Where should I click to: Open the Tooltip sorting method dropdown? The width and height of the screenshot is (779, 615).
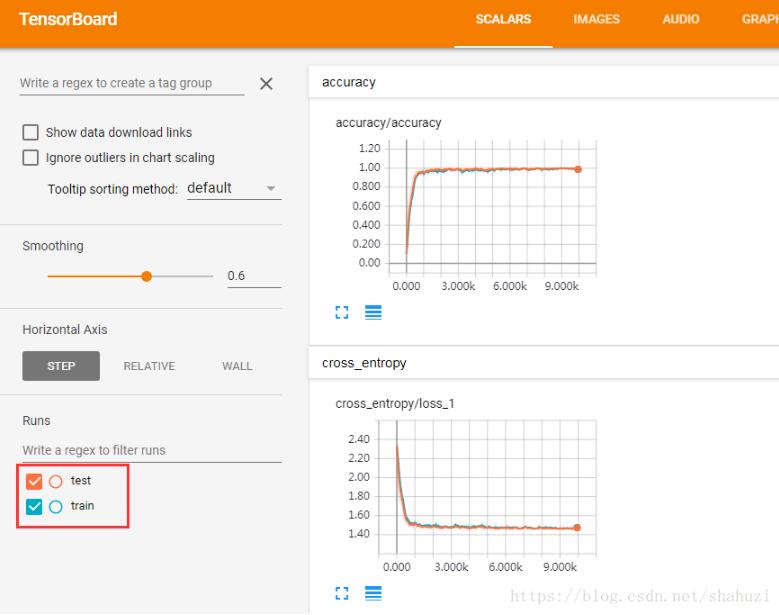click(233, 188)
